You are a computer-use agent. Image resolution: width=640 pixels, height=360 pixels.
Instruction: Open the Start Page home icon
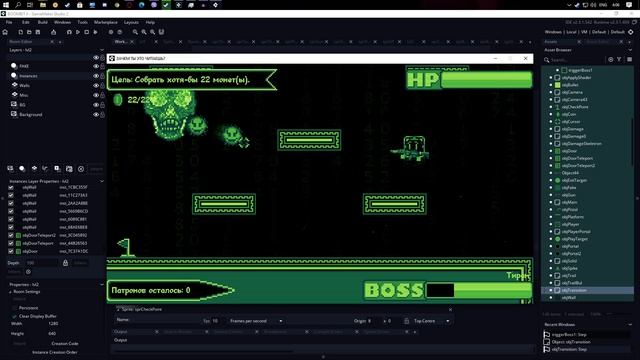[5, 32]
